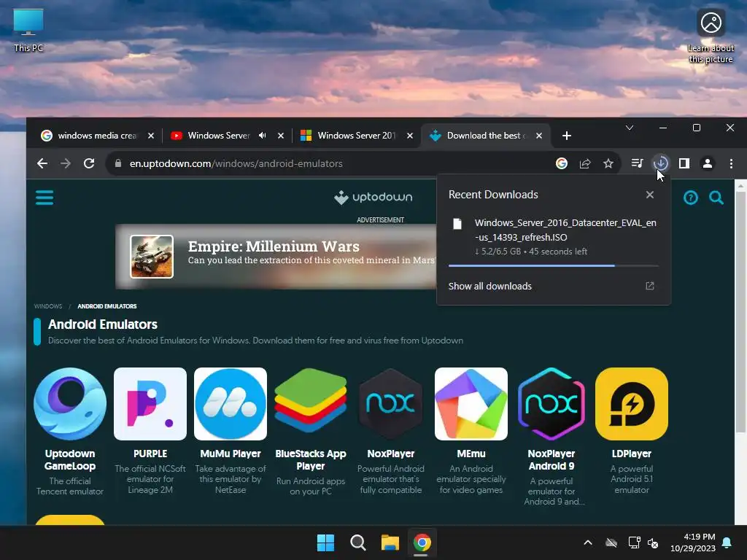The width and height of the screenshot is (747, 560).
Task: Select Download the best tab
Action: pyautogui.click(x=485, y=136)
